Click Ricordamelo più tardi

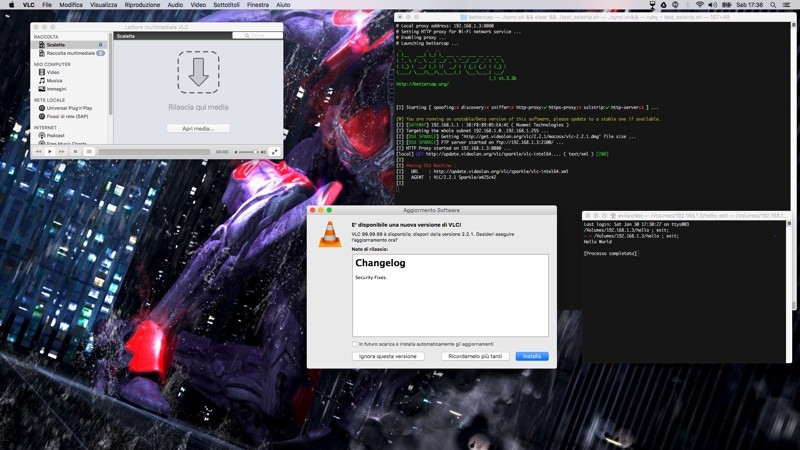[475, 356]
